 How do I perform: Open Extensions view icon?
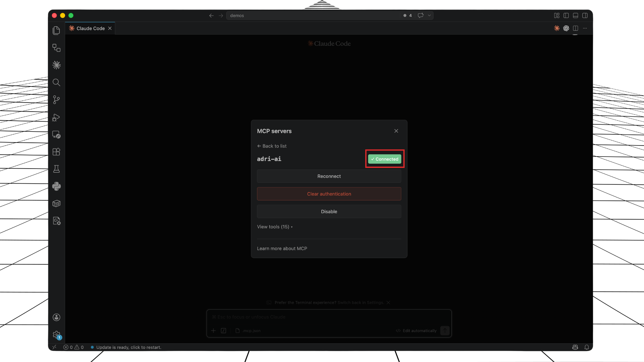click(x=56, y=152)
